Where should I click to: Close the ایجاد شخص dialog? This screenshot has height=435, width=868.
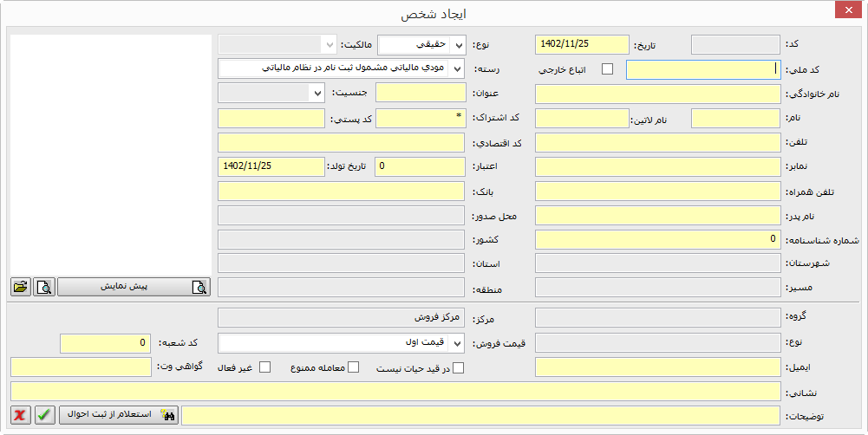(x=848, y=10)
